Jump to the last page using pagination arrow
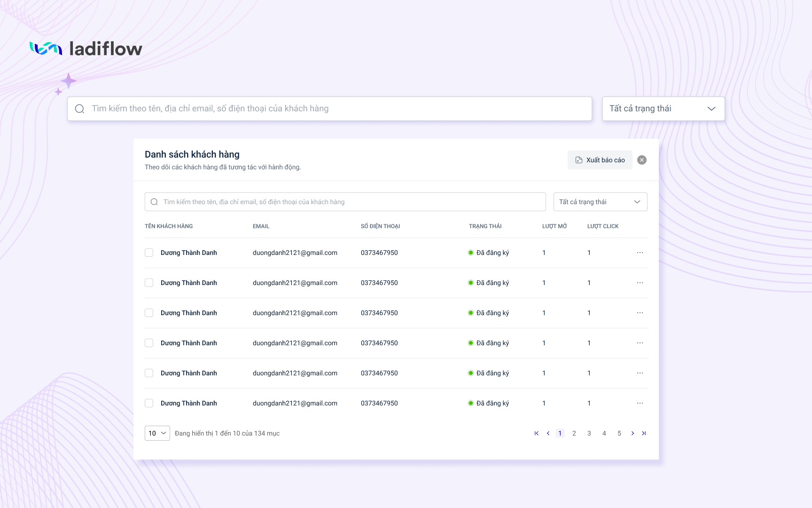812x508 pixels. click(x=644, y=433)
